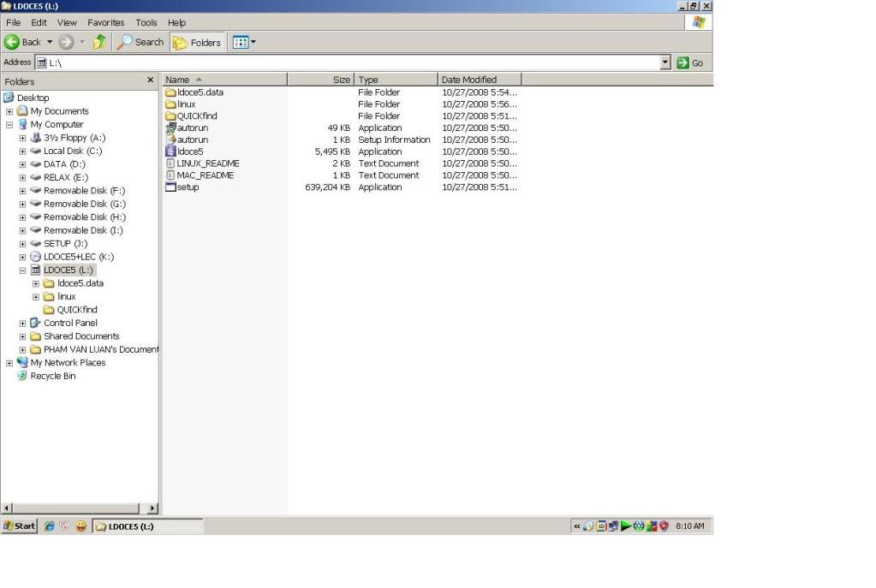Select the QUICKfind folder icon in file list
Viewport: 876px width, 588px height.
(x=170, y=116)
